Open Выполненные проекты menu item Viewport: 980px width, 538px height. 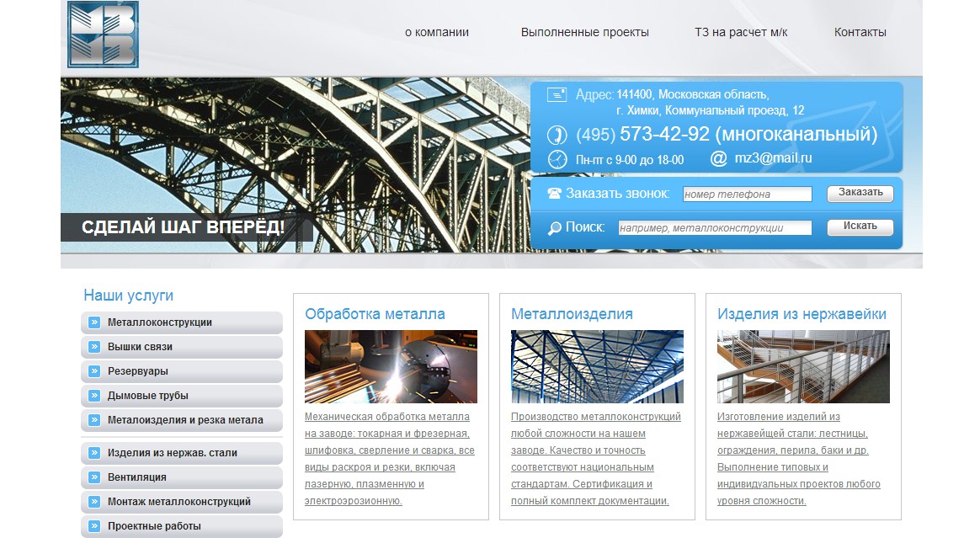coord(585,33)
